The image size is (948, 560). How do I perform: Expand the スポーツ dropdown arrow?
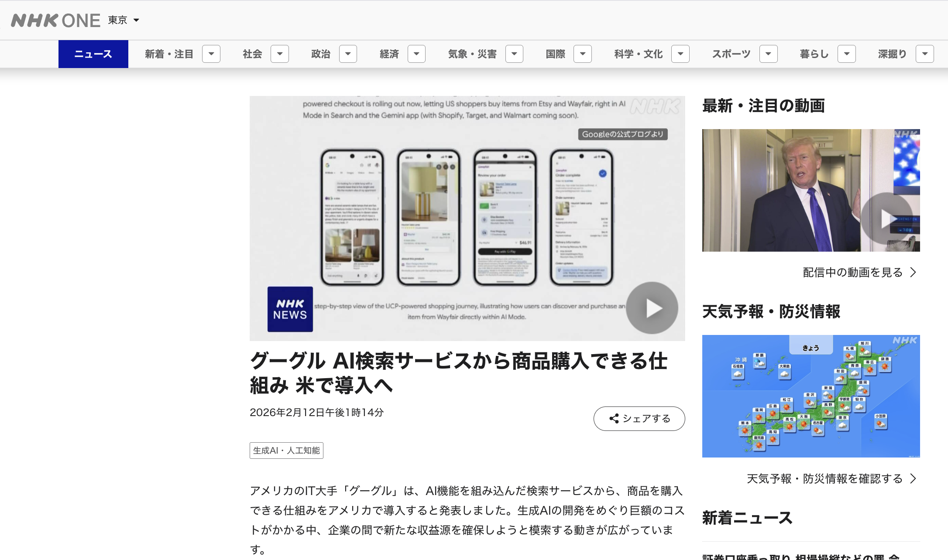pos(768,54)
